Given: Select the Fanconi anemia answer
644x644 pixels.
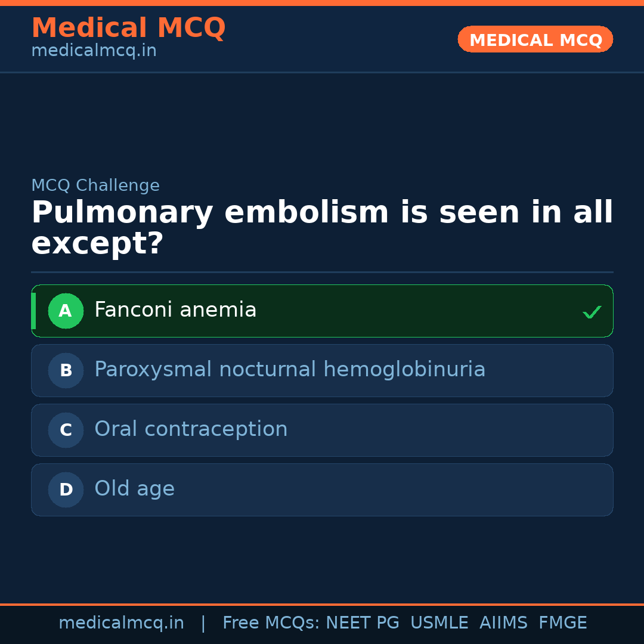Looking at the screenshot, I should pos(175,310).
